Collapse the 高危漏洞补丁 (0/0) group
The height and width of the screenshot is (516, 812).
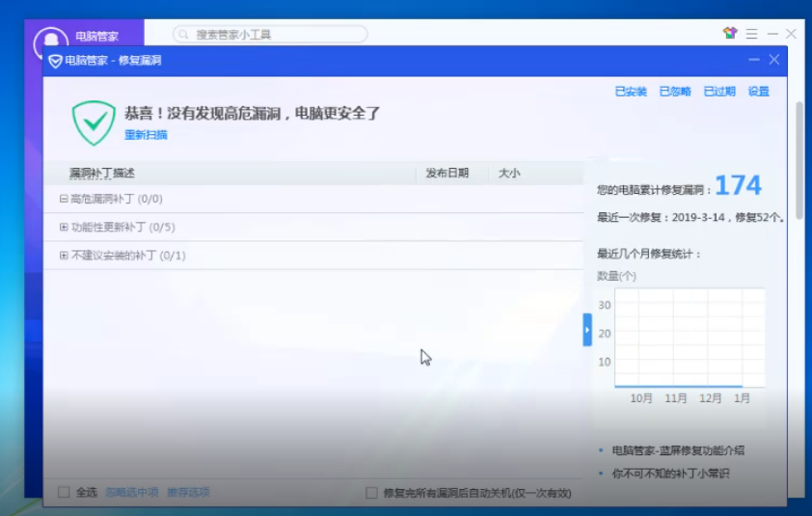tap(64, 199)
